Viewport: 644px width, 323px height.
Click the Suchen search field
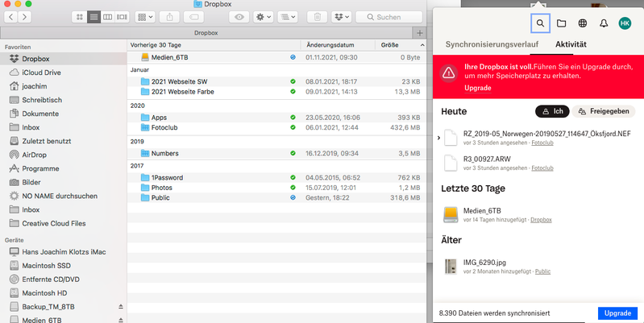pyautogui.click(x=388, y=17)
